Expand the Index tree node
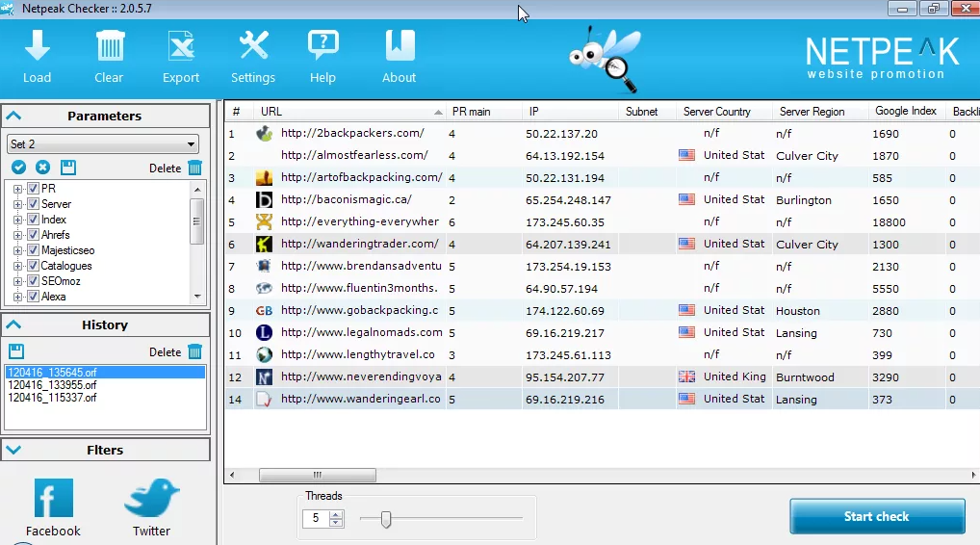The height and width of the screenshot is (545, 980). (17, 220)
